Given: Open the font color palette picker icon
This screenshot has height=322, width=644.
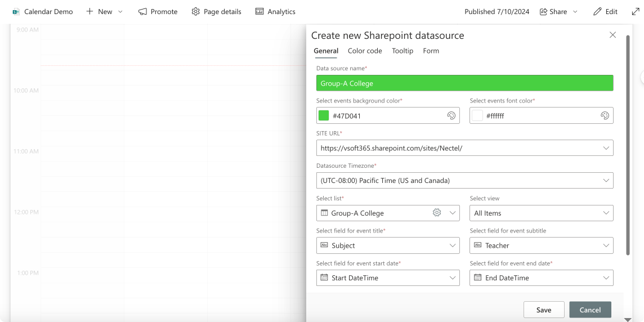Looking at the screenshot, I should point(605,116).
